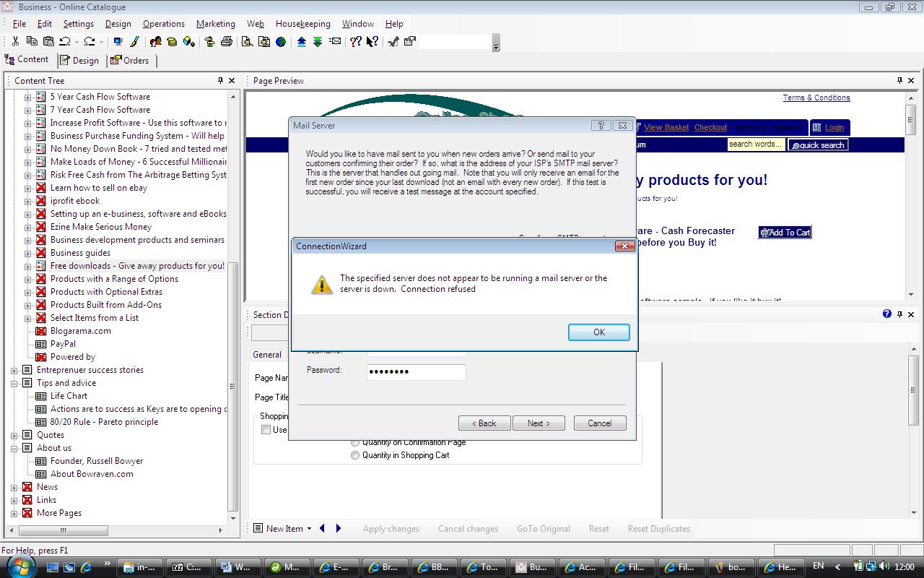Screen dimensions: 924x578
Task: Click the globe icon in toolbar
Action: pos(281,42)
